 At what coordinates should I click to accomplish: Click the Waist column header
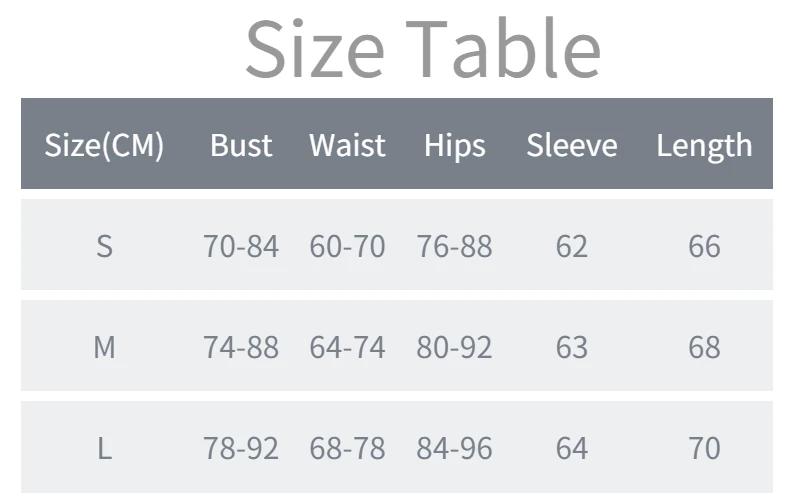[x=347, y=145]
